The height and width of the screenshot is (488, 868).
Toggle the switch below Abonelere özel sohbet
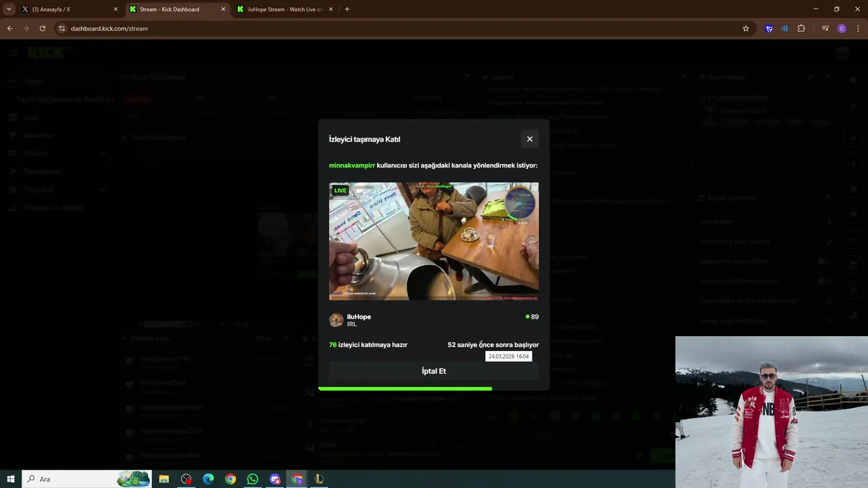(x=824, y=281)
